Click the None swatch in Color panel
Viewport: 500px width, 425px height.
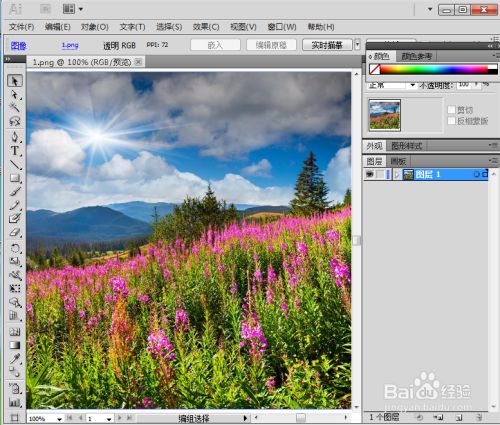coord(375,69)
